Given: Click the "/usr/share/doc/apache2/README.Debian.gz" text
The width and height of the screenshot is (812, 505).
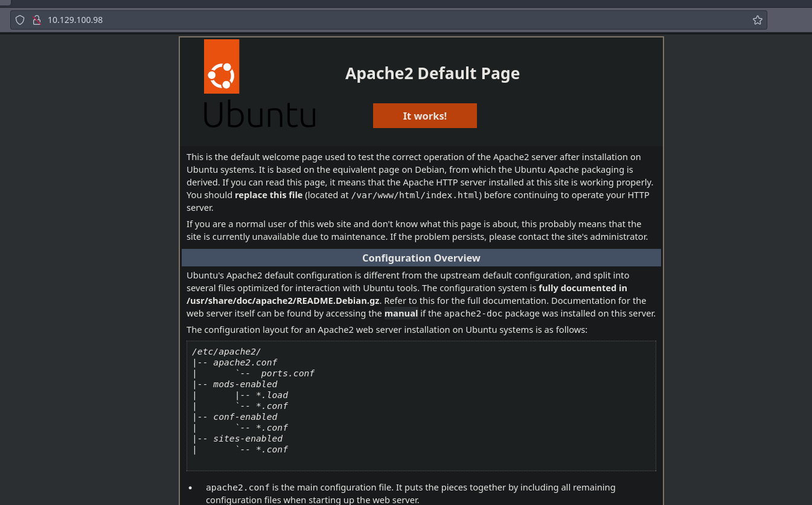Looking at the screenshot, I should pos(283,300).
